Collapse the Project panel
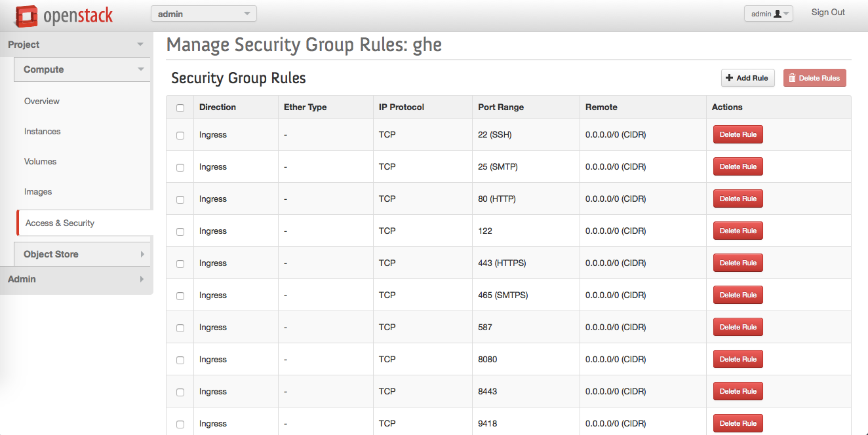The height and width of the screenshot is (435, 868). [x=75, y=45]
